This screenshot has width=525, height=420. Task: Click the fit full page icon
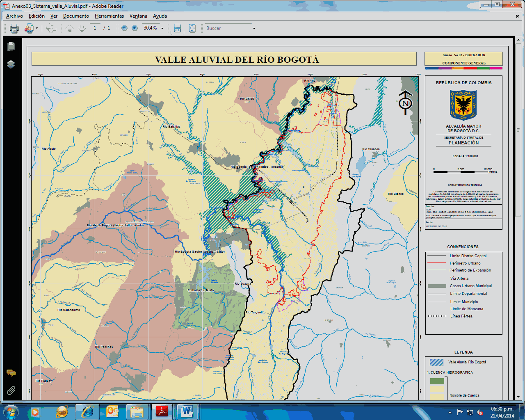[192, 28]
